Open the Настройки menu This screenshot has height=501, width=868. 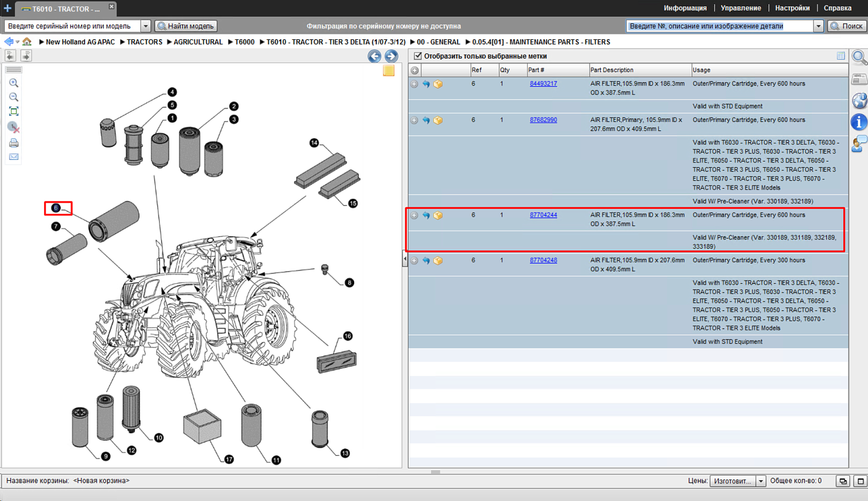(x=792, y=8)
